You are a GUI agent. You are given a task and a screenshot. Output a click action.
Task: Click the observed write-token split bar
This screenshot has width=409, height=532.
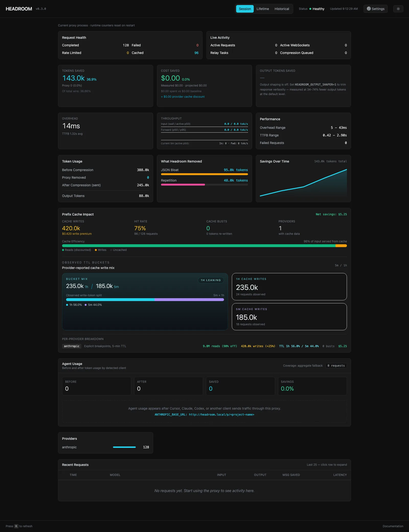145,300
